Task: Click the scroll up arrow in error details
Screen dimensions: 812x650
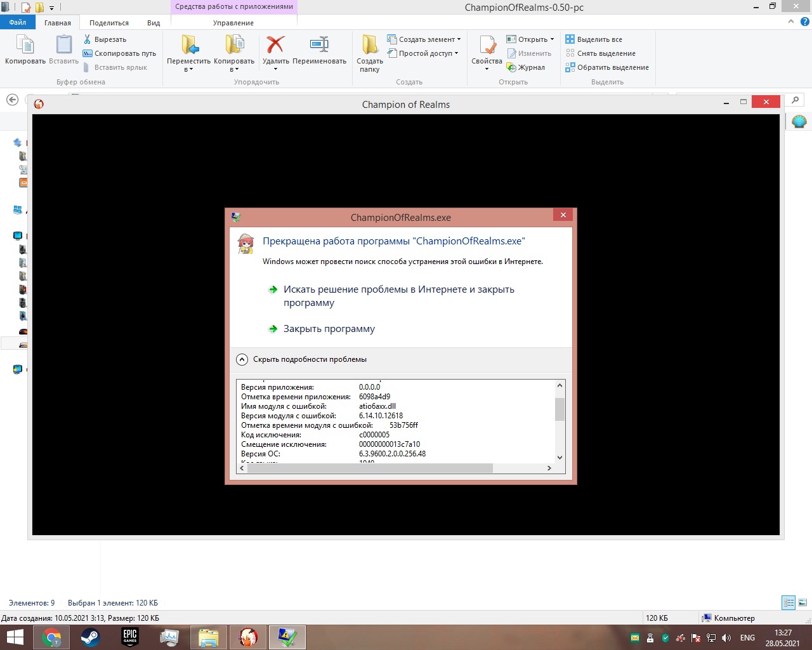Action: coord(560,385)
